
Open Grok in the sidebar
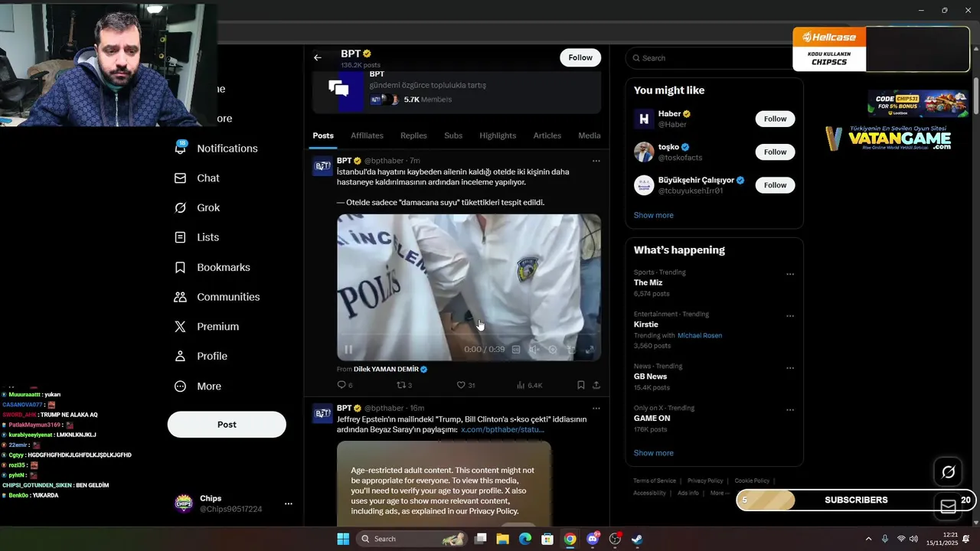[x=197, y=208]
